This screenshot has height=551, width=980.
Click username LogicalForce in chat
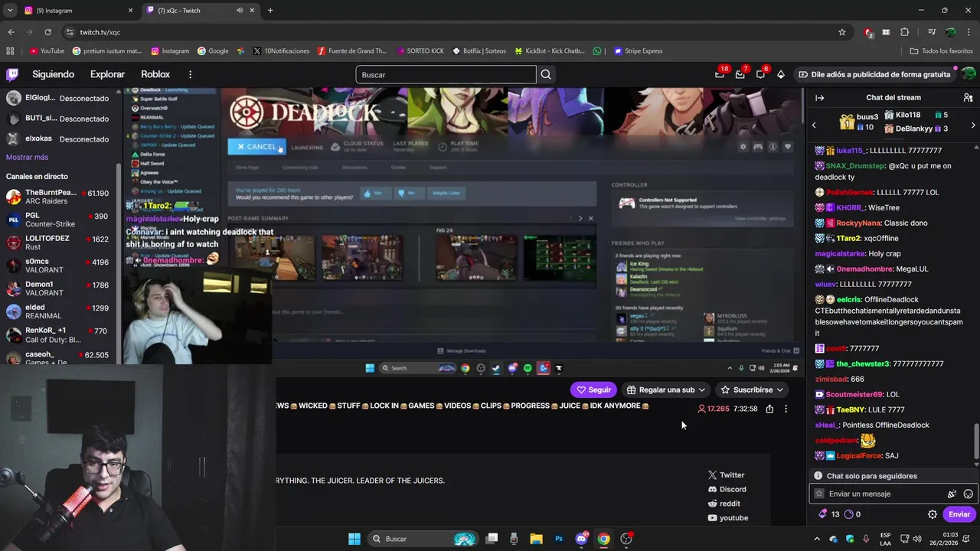[x=859, y=456]
